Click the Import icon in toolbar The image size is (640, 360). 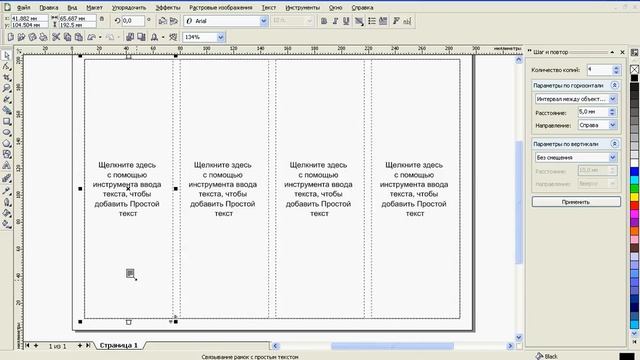[x=130, y=37]
